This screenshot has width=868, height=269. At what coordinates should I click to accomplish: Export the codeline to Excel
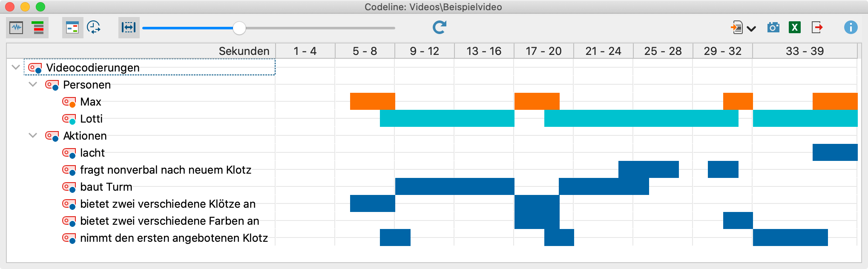tap(794, 28)
